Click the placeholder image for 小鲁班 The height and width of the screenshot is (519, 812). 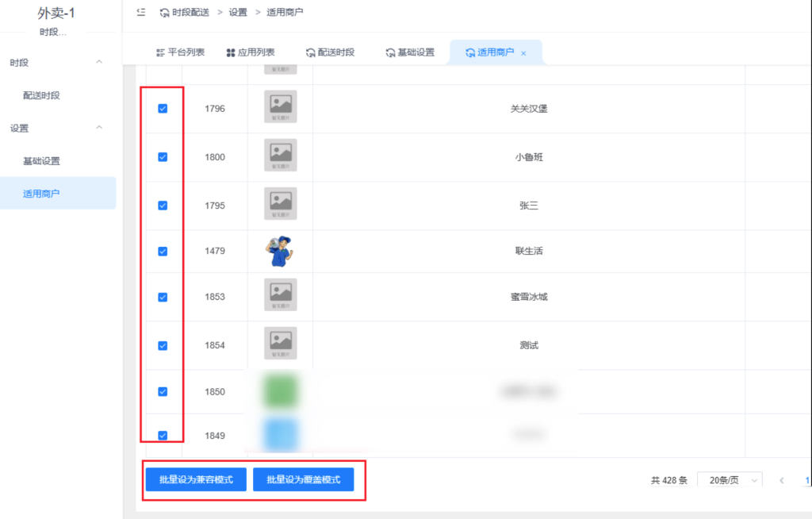point(280,156)
